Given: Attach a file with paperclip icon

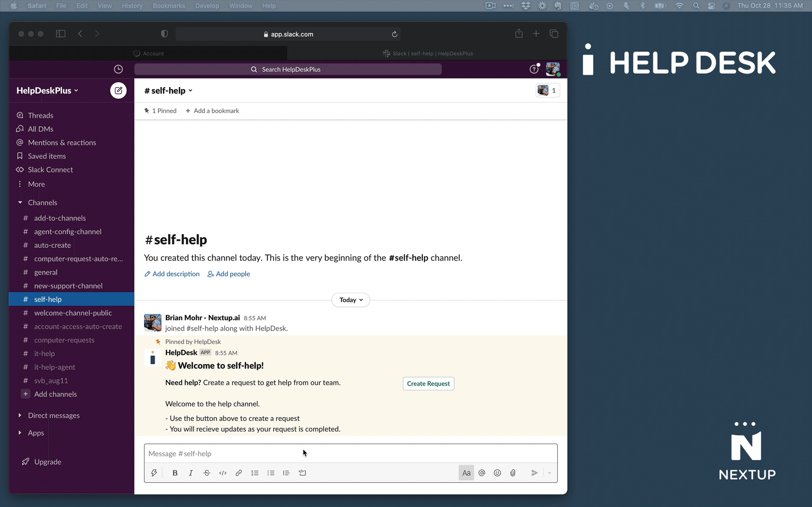Looking at the screenshot, I should pos(513,473).
